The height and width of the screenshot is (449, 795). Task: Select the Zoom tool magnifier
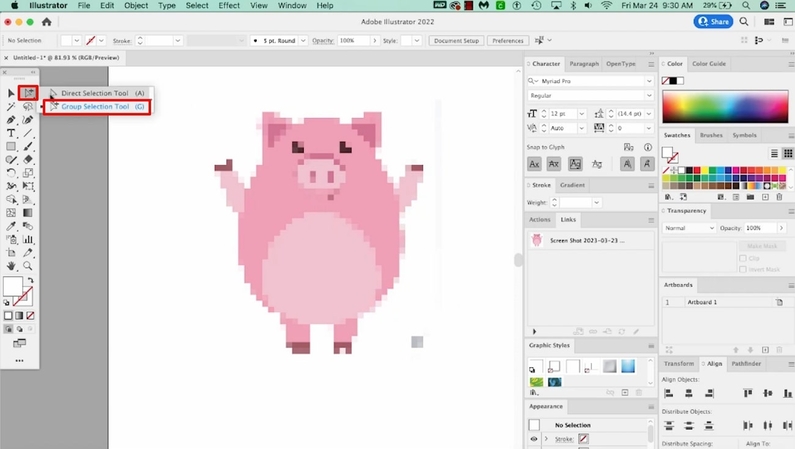pyautogui.click(x=28, y=266)
